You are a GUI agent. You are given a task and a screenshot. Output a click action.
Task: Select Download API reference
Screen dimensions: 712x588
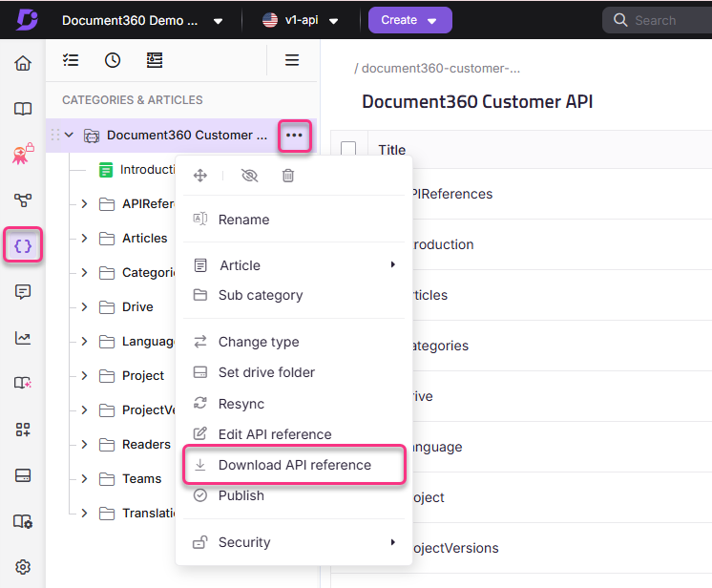point(294,465)
